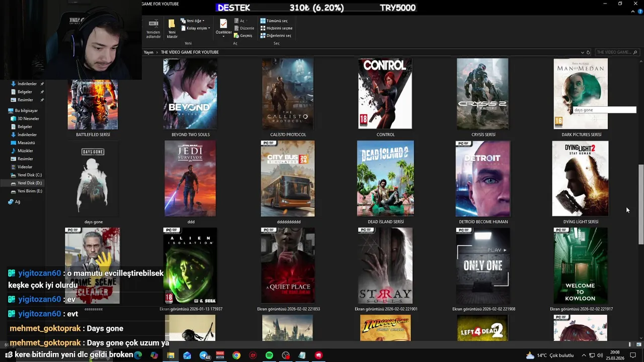
Task: Expand address bar history dropdown arrow
Action: (x=582, y=52)
